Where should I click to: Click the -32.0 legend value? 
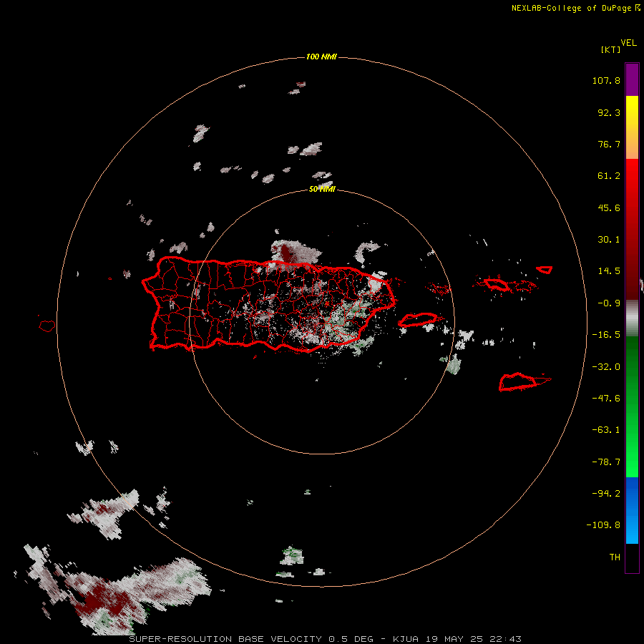[x=606, y=367]
